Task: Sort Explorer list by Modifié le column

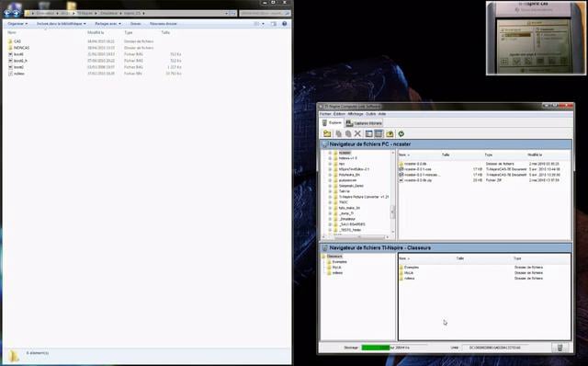Action: [96, 33]
